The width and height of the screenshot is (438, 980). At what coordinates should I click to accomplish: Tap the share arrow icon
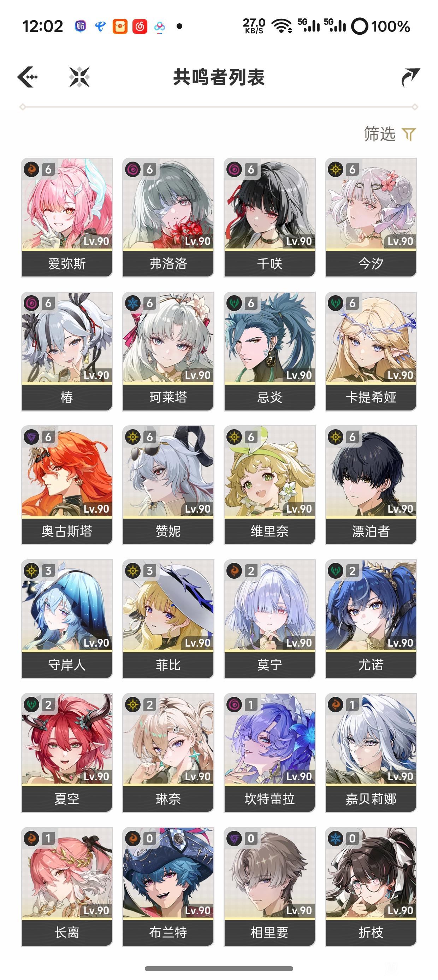coord(410,77)
